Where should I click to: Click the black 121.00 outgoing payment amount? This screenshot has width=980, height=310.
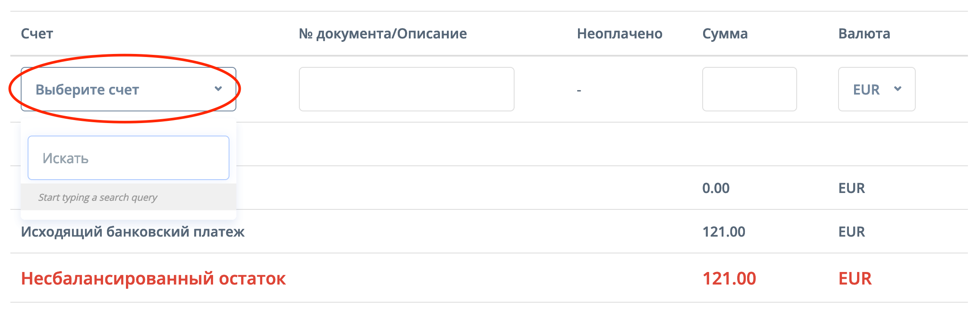pyautogui.click(x=723, y=232)
